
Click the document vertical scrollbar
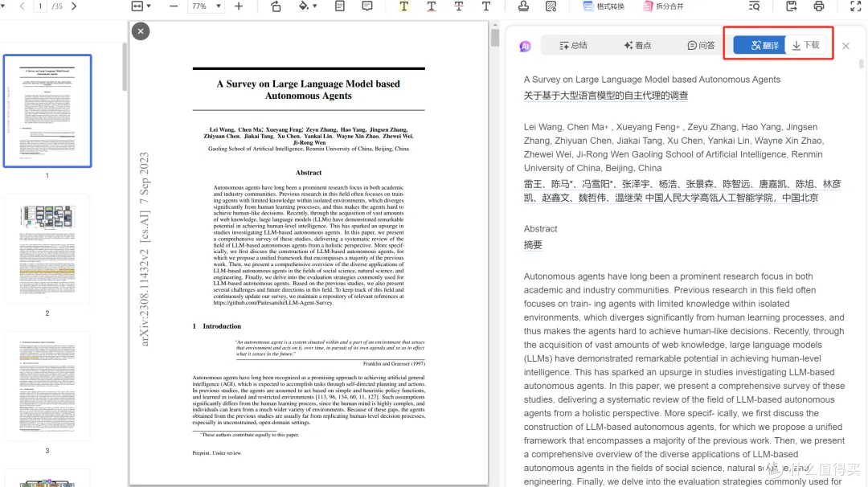pyautogui.click(x=495, y=36)
